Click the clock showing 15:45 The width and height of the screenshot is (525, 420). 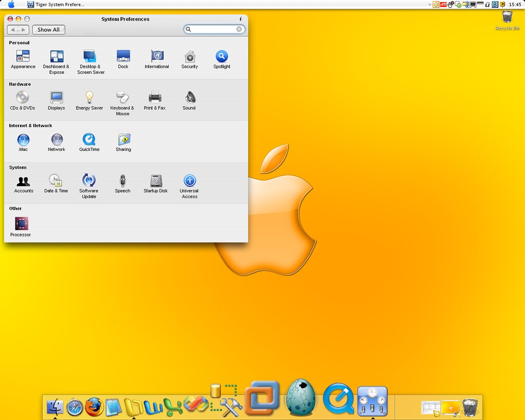click(515, 4)
